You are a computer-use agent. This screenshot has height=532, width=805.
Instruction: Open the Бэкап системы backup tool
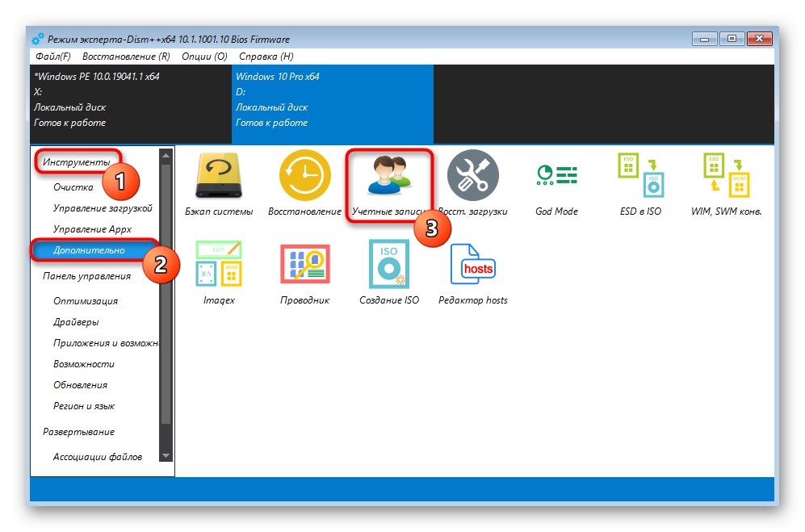tap(219, 183)
